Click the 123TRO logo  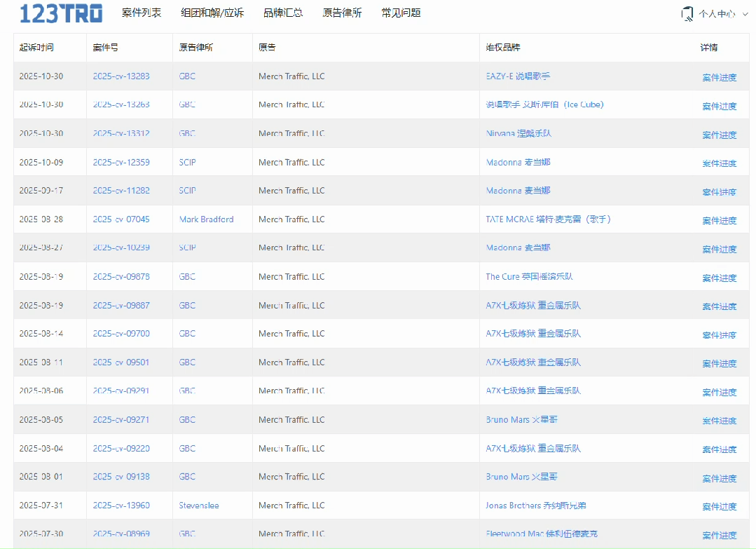pos(61,13)
